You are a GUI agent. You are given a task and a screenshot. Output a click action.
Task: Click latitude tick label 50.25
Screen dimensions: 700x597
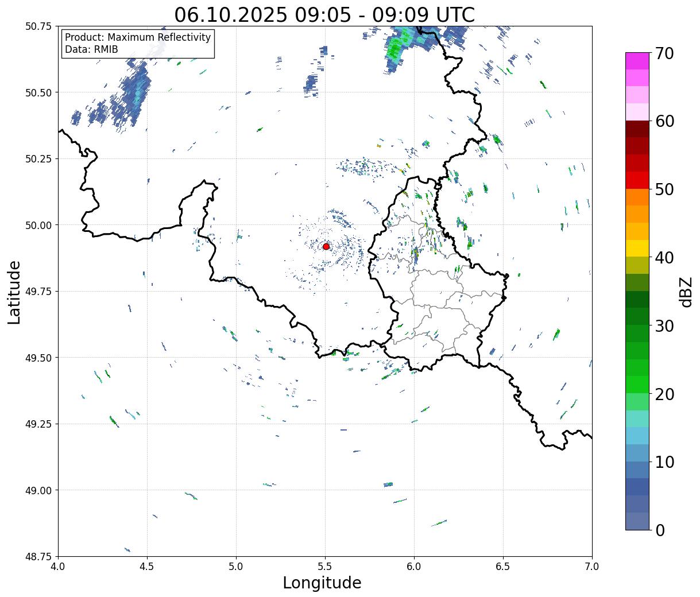pos(38,159)
